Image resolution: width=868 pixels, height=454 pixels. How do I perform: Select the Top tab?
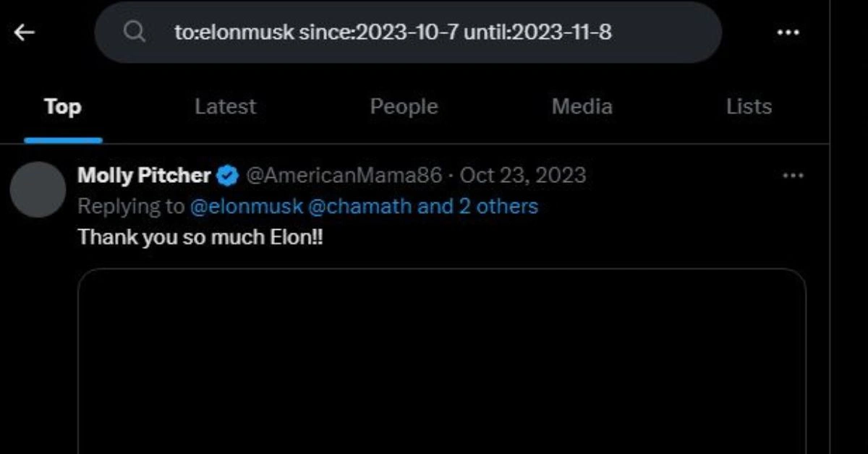pyautogui.click(x=63, y=107)
